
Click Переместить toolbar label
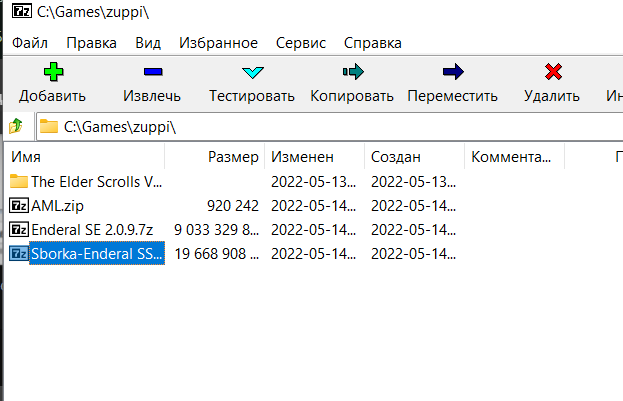click(453, 96)
